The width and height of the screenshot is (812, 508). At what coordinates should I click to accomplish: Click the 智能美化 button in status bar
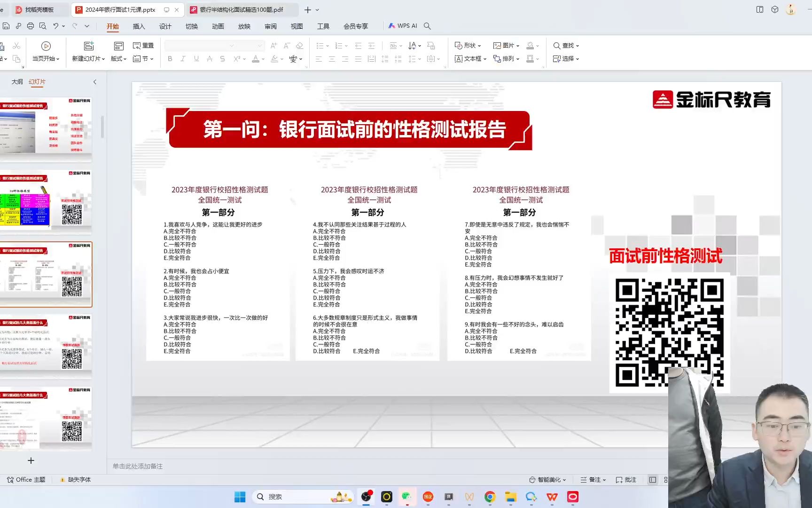pyautogui.click(x=547, y=480)
